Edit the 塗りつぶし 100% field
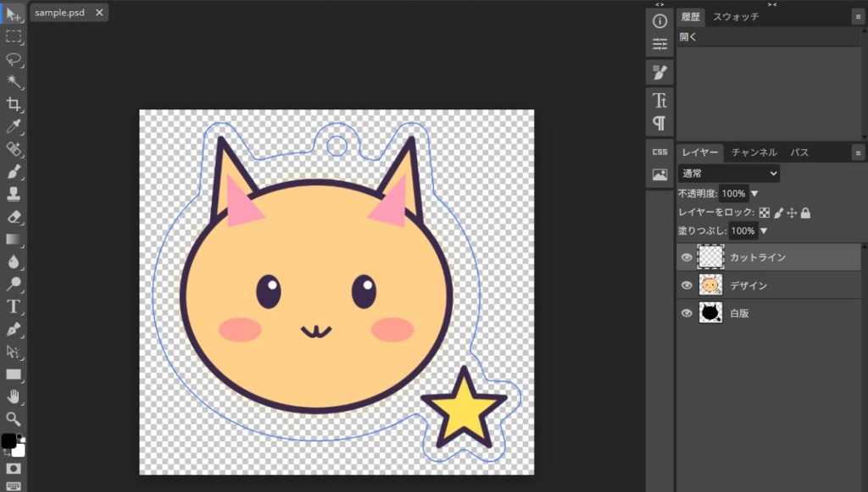868x492 pixels. (743, 231)
